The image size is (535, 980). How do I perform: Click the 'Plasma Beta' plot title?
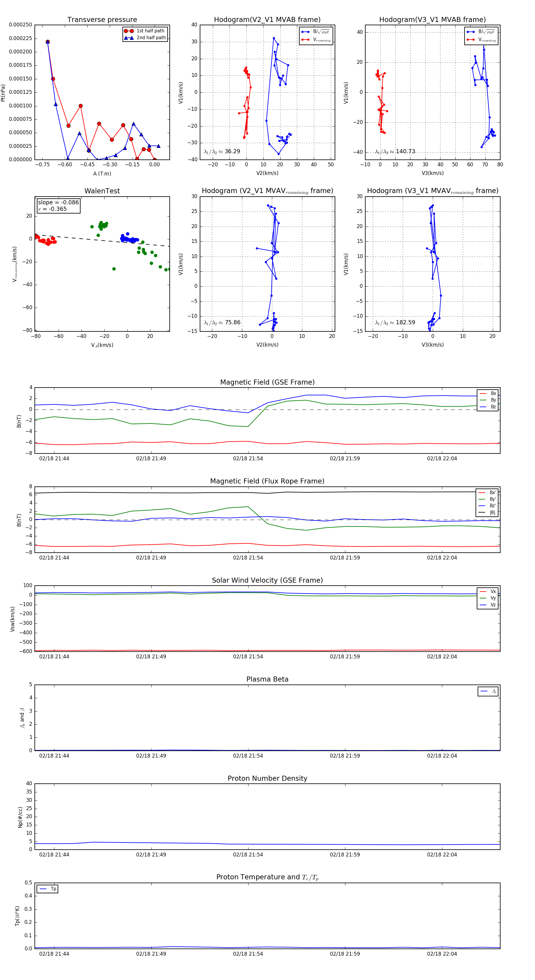267,679
